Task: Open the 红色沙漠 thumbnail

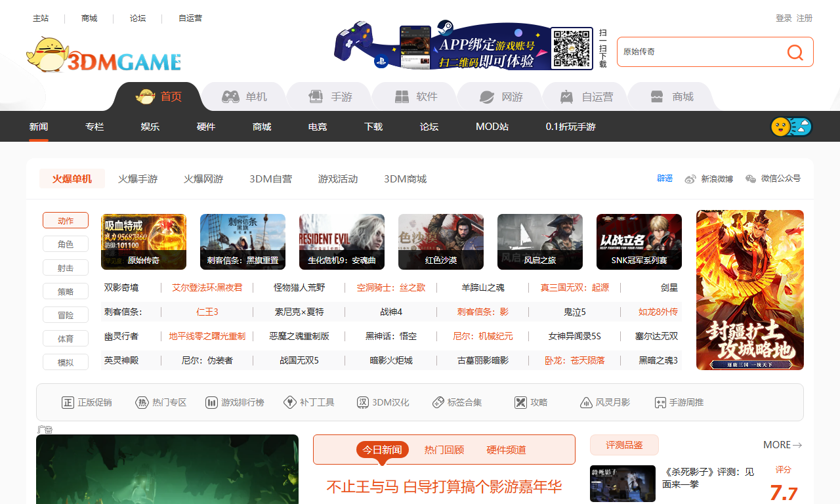Action: click(441, 241)
